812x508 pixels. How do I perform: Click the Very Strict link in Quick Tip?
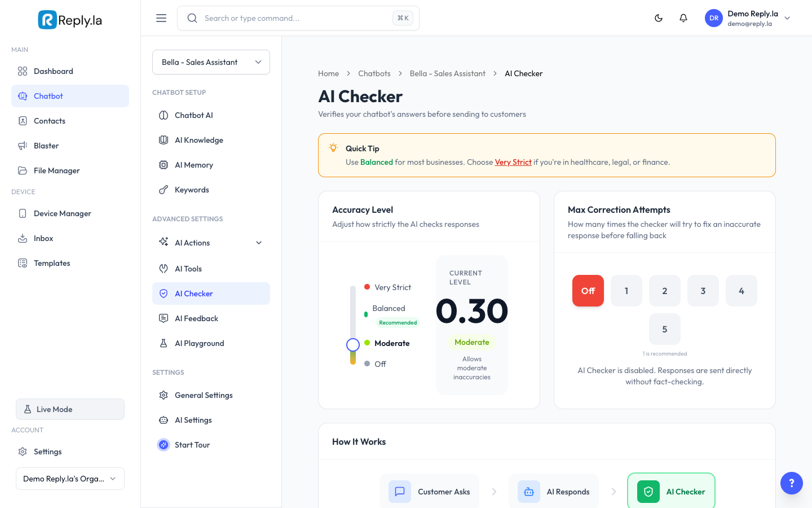513,162
